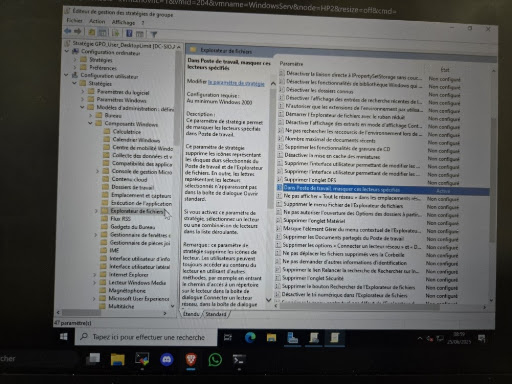Screen dimensions: 512x384
Task: Switch to the Étendu tab
Action: coord(191,314)
